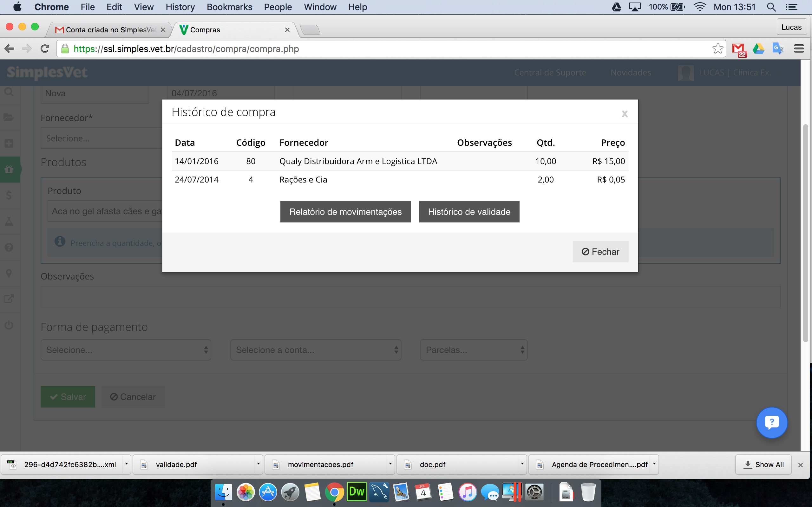Open the Google Translate extension icon
The height and width of the screenshot is (507, 812).
point(778,48)
